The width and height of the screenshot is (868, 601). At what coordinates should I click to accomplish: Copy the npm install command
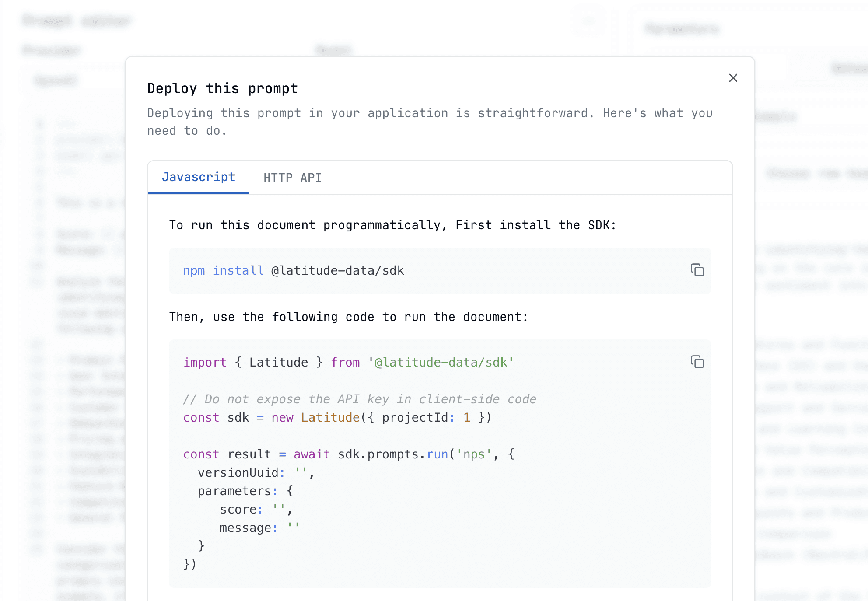click(x=697, y=270)
